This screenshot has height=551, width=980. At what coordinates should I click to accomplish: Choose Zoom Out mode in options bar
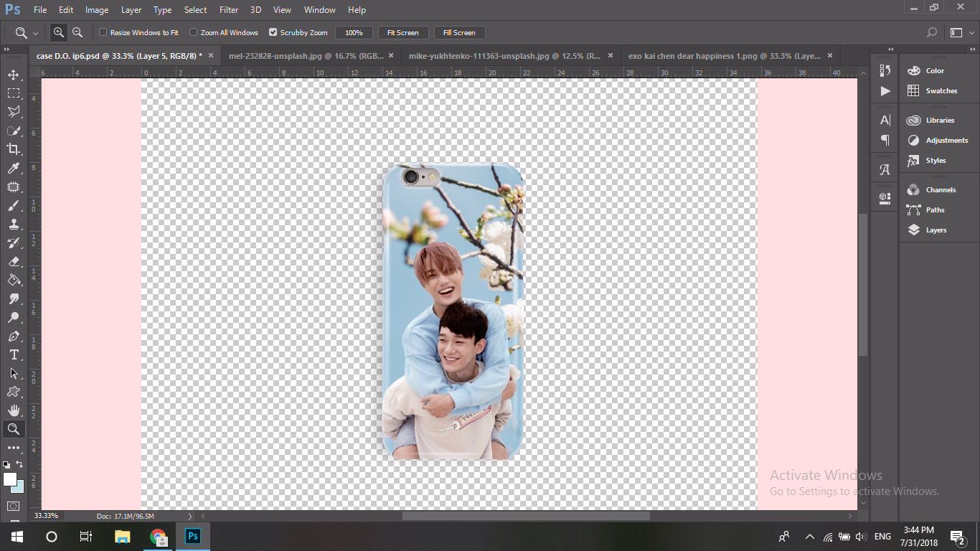click(77, 32)
